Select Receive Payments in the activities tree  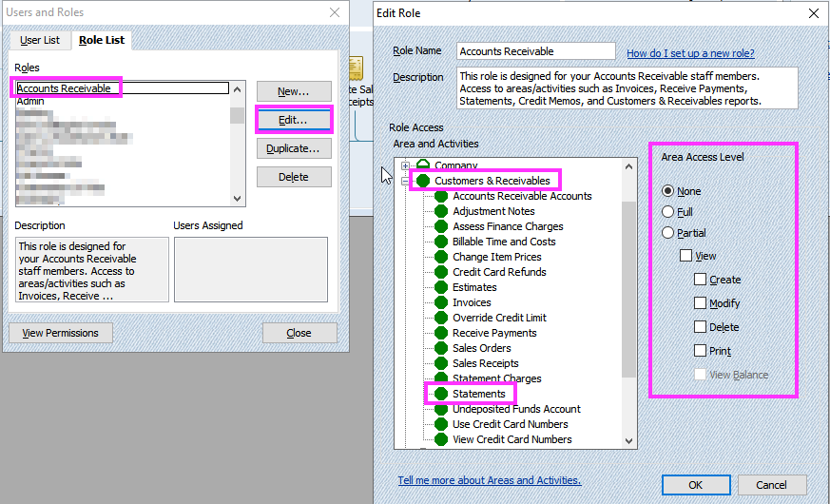pos(494,333)
